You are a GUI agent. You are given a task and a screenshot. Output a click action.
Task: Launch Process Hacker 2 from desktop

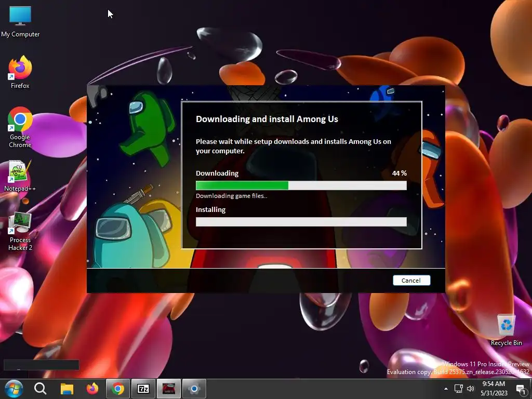point(20,232)
